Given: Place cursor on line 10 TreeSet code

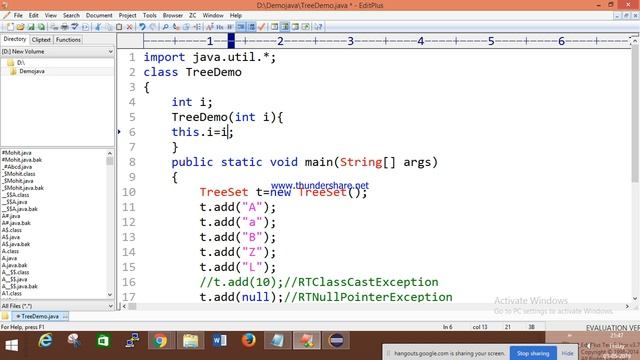Looking at the screenshot, I should click(283, 192).
